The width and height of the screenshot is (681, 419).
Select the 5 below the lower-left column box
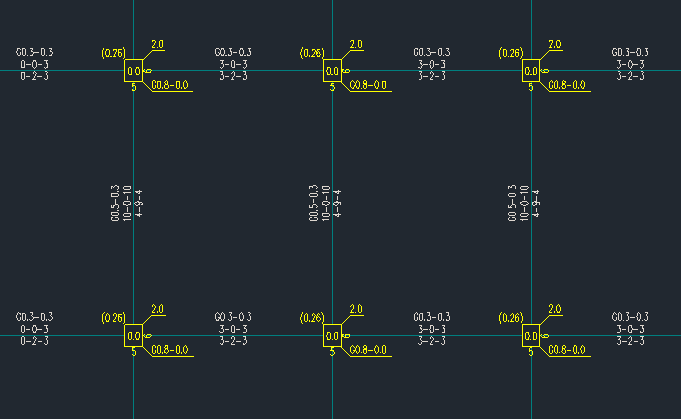(134, 352)
